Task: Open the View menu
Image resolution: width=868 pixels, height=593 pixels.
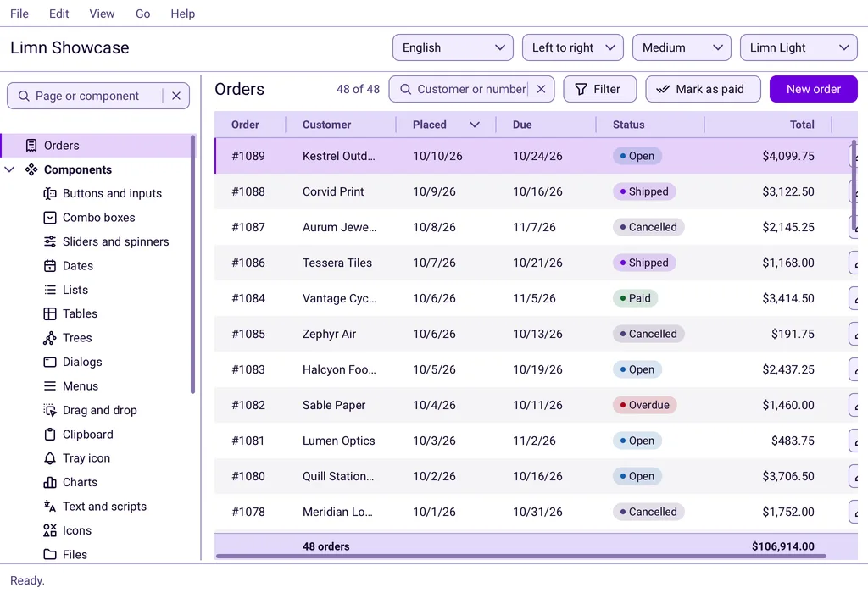Action: [102, 14]
